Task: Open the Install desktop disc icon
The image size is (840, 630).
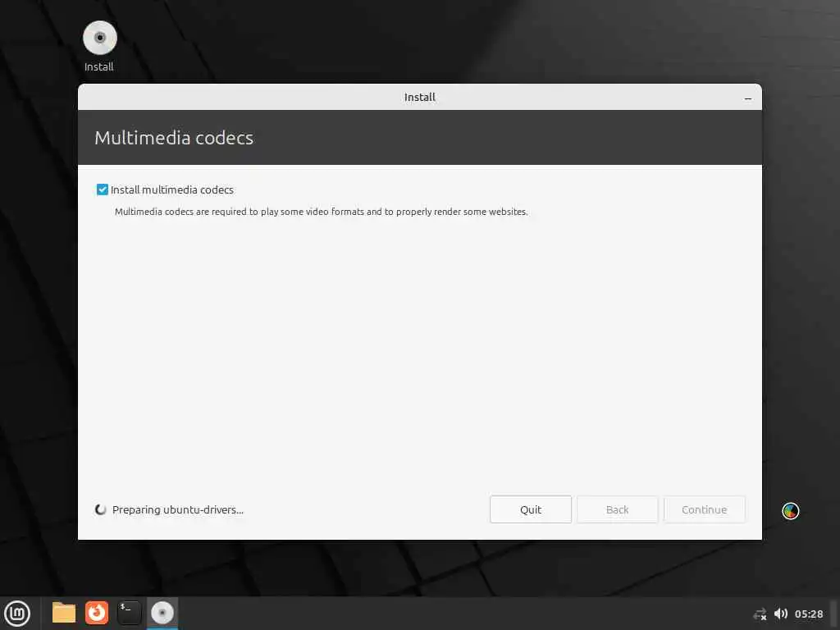Action: point(99,38)
